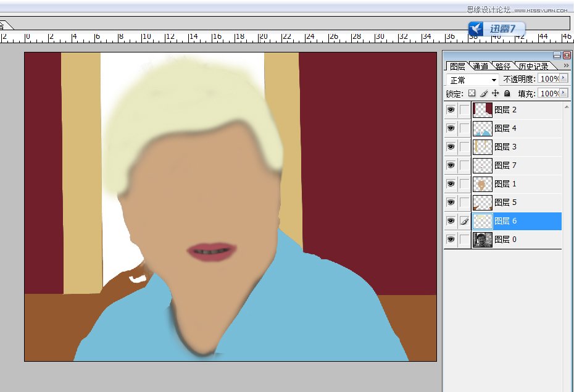
Task: Select the 图层 0 photo thumbnail
Action: tap(483, 240)
